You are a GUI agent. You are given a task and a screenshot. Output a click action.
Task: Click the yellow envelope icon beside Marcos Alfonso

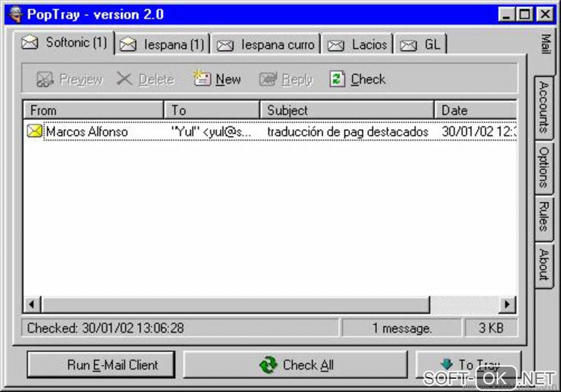click(35, 131)
